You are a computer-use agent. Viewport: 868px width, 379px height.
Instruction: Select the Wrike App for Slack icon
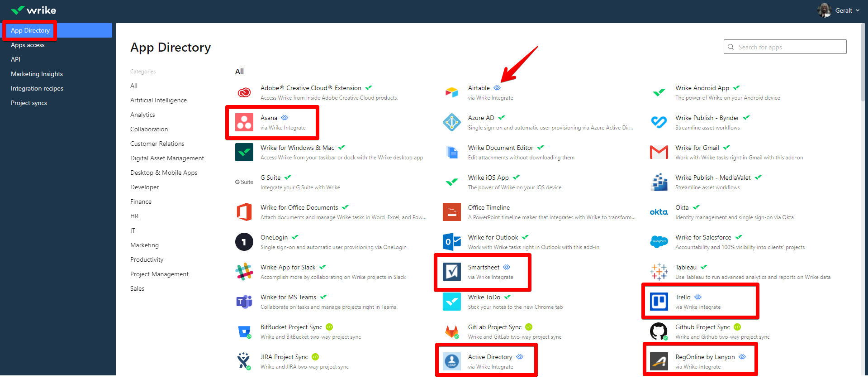(244, 272)
